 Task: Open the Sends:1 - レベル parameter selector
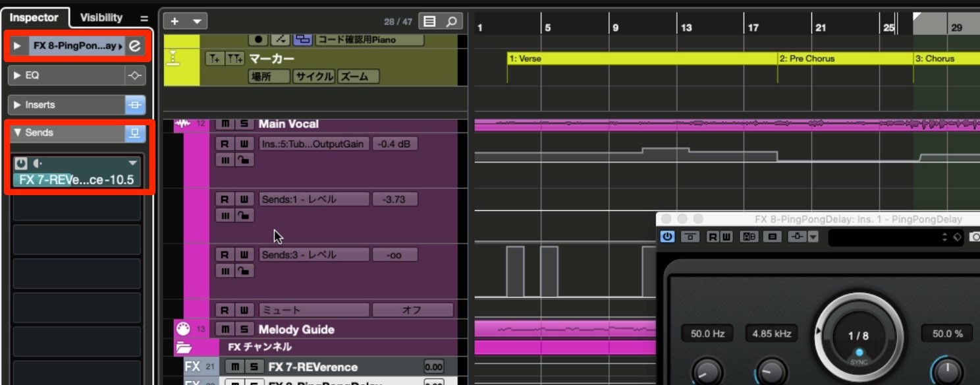pos(313,199)
